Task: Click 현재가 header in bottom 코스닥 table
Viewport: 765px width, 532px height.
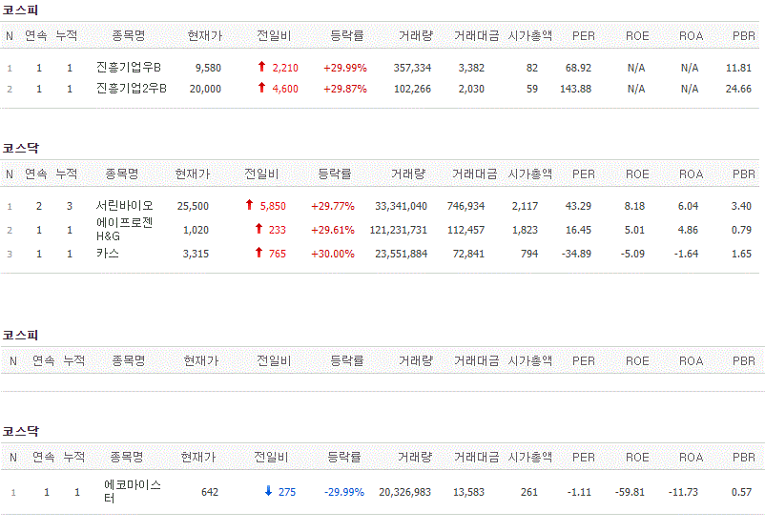Action: coord(198,457)
